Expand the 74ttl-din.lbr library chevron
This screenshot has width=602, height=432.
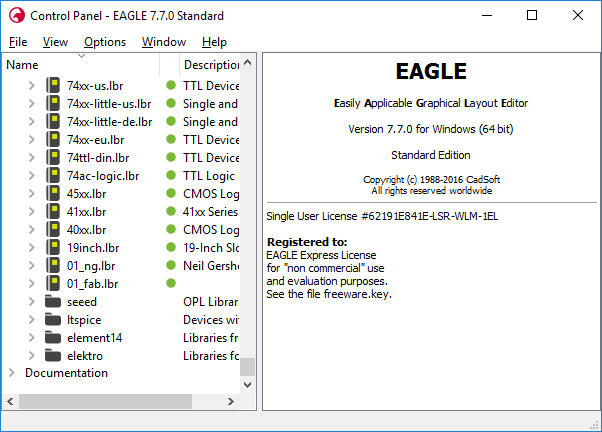click(x=32, y=157)
